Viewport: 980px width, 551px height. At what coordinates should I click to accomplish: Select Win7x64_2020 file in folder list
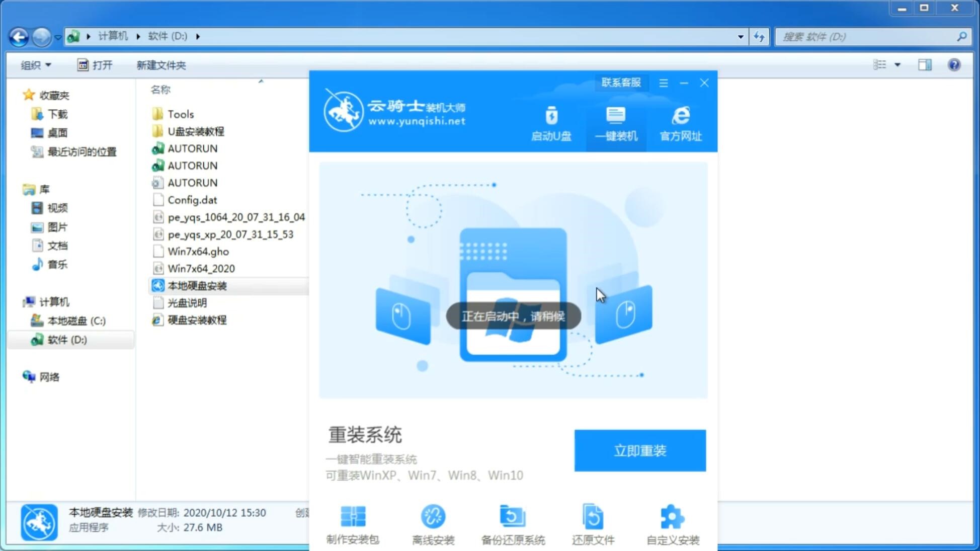[x=201, y=268]
